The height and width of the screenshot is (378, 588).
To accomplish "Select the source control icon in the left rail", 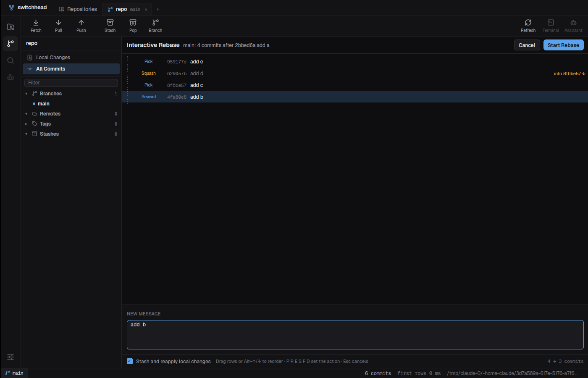I will pyautogui.click(x=10, y=44).
